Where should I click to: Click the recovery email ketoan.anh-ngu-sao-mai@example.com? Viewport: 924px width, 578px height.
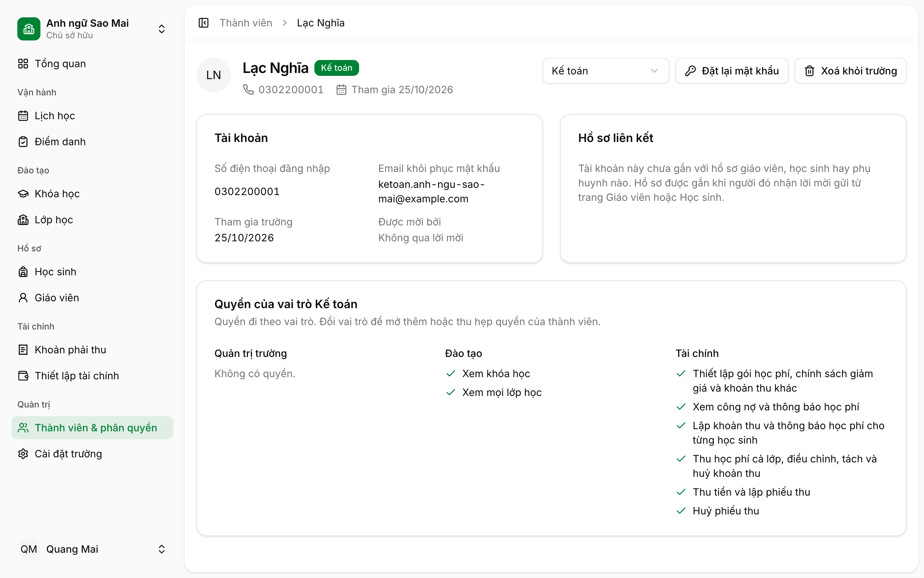[431, 191]
